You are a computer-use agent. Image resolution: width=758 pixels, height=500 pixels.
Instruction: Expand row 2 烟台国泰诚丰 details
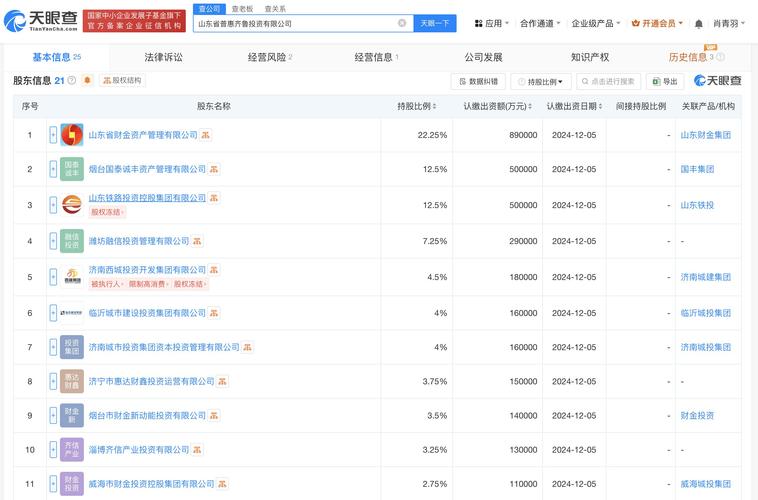(x=53, y=169)
